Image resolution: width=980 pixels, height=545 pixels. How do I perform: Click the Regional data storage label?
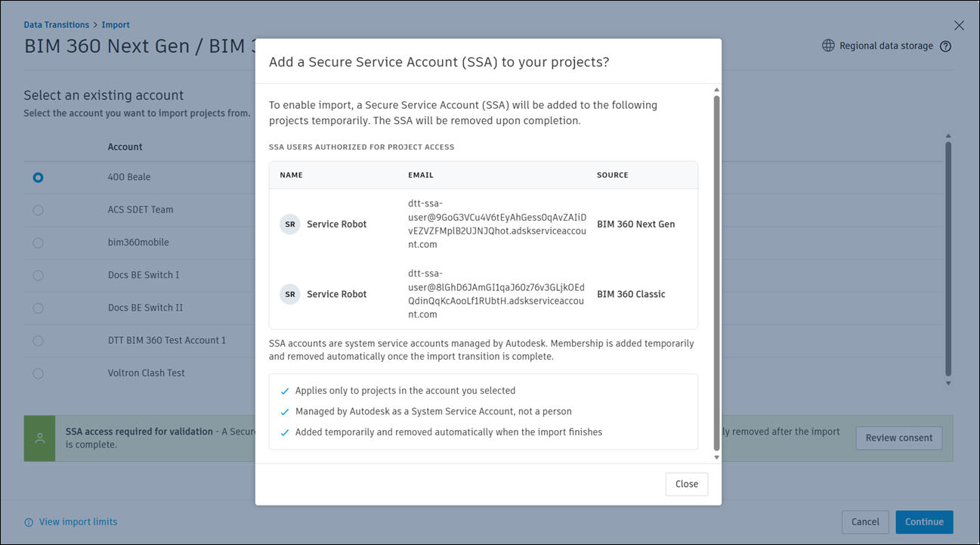[886, 46]
